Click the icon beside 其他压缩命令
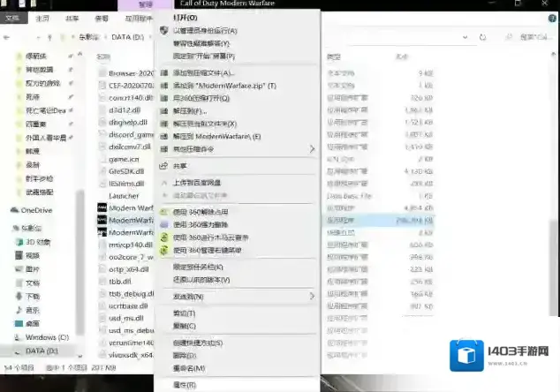This screenshot has width=560, height=392. click(164, 149)
